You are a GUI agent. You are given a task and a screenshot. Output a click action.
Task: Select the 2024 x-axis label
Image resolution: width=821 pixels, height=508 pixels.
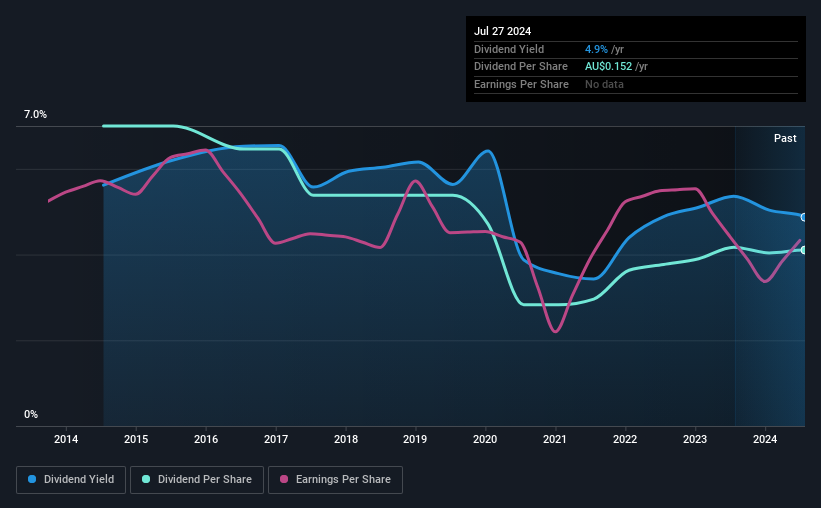(765, 439)
